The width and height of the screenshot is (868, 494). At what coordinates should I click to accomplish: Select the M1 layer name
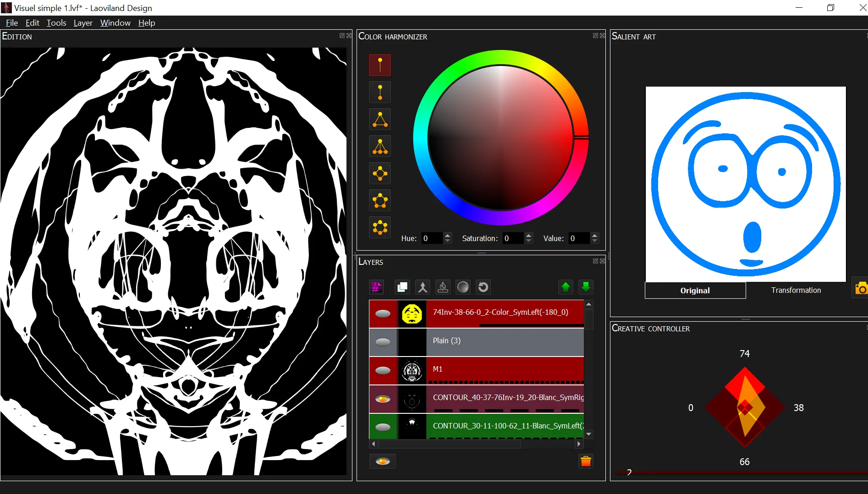438,369
